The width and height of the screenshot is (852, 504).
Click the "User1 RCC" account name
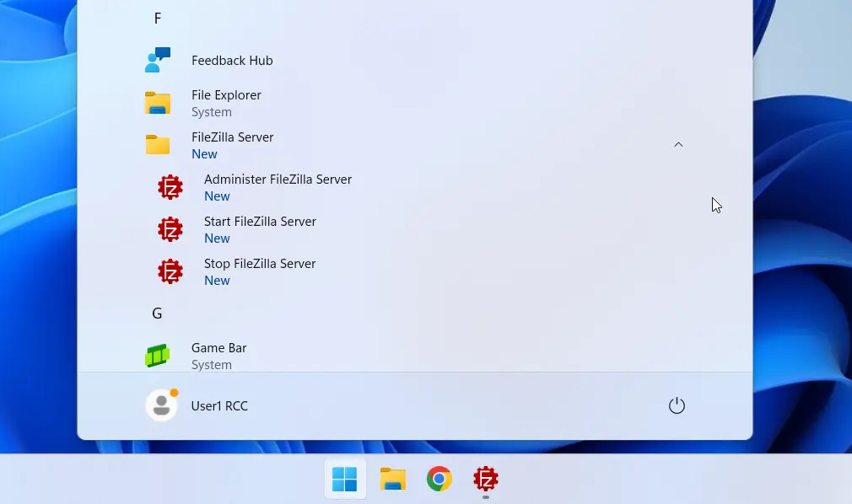pos(219,405)
